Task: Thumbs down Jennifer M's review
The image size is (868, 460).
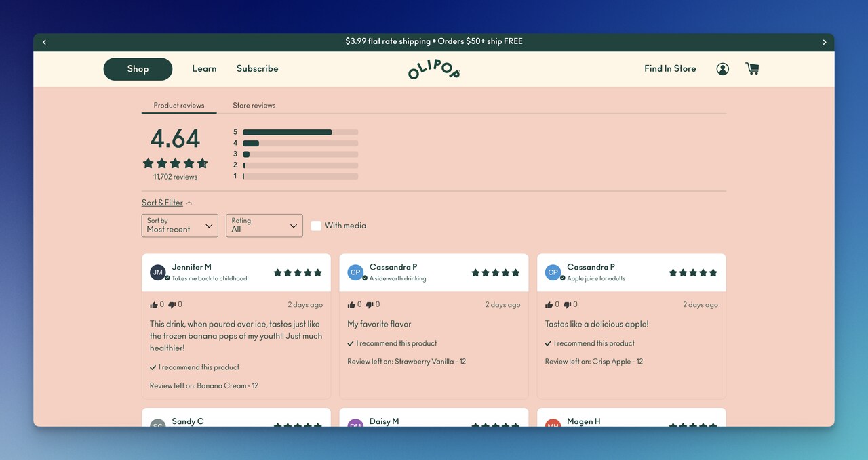Action: [x=172, y=305]
